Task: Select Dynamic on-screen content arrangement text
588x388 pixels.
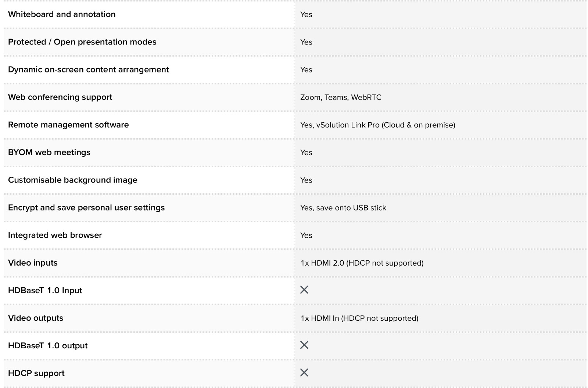Action: (89, 69)
